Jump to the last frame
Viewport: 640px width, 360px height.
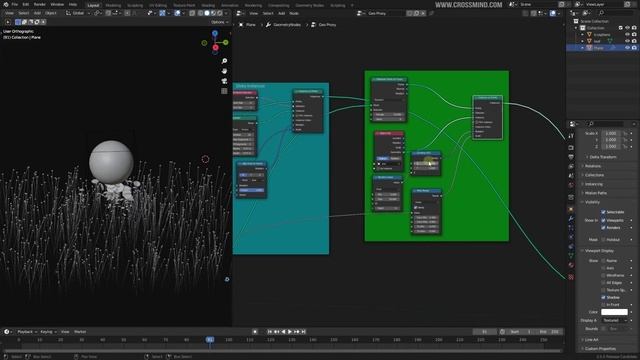303,332
